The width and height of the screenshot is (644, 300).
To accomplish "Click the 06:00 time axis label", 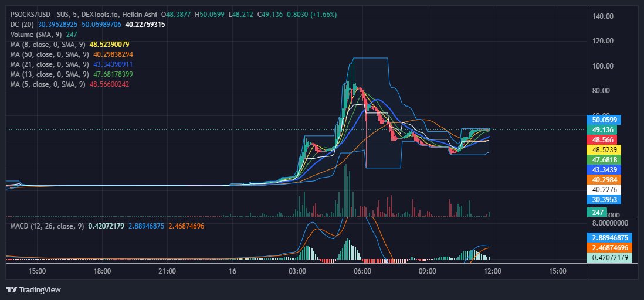I will [x=362, y=271].
